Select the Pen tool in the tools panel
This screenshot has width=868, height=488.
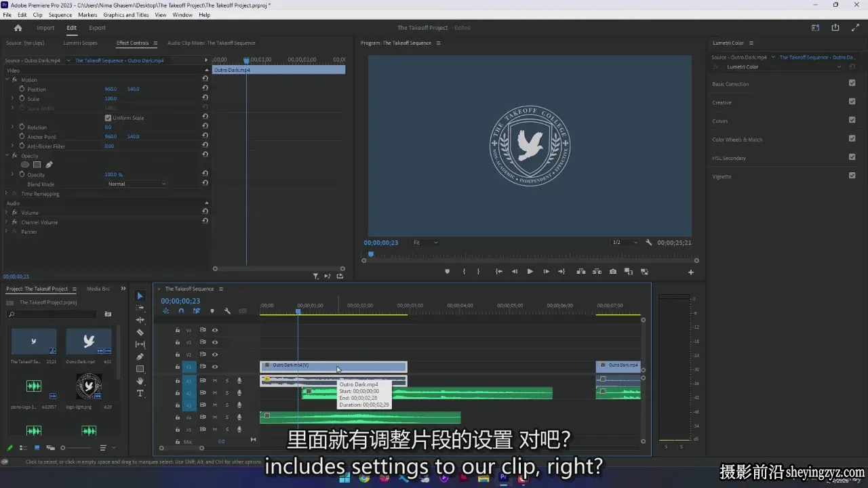[140, 357]
